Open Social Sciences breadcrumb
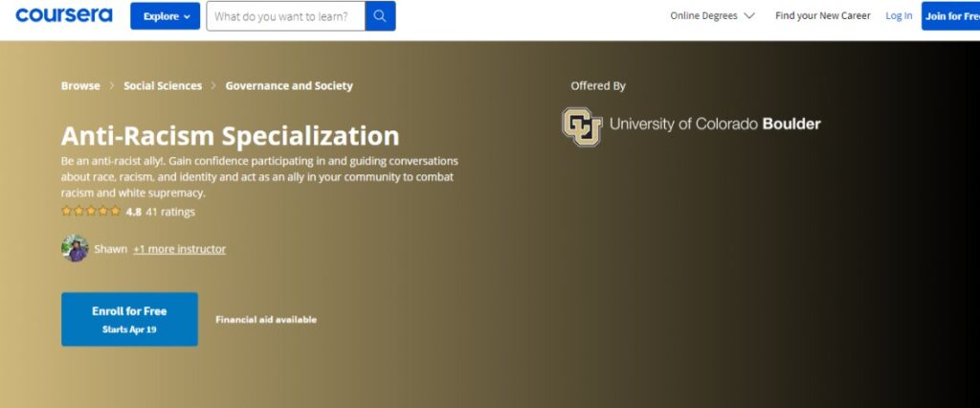This screenshot has height=408, width=980. (x=163, y=86)
